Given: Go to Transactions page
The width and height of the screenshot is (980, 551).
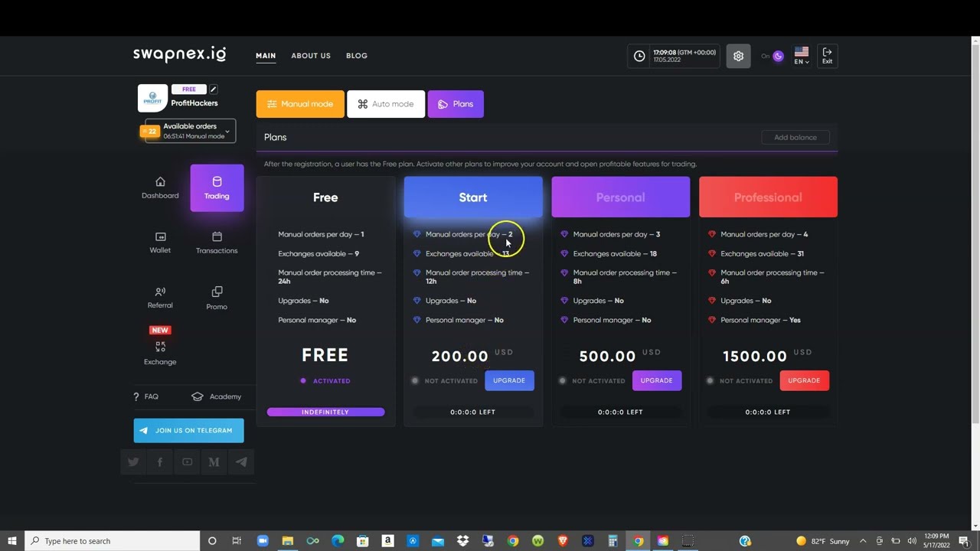Looking at the screenshot, I should 217,243.
